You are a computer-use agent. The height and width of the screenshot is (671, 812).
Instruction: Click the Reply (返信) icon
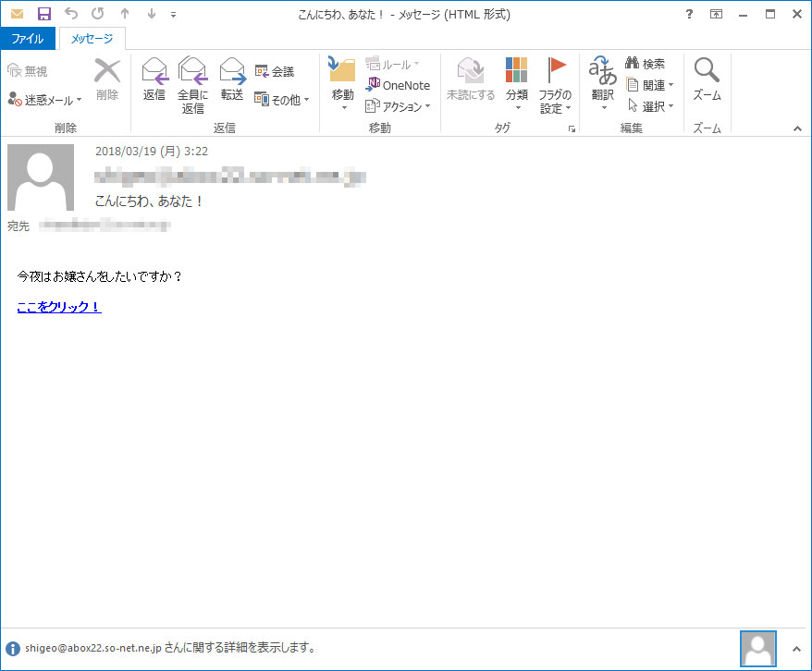(x=154, y=79)
